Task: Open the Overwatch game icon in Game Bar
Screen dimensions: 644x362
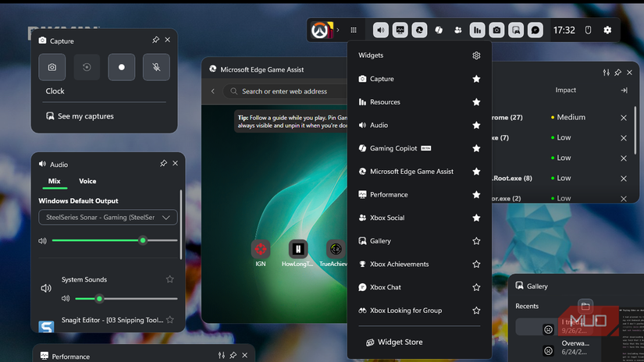Action: [322, 30]
